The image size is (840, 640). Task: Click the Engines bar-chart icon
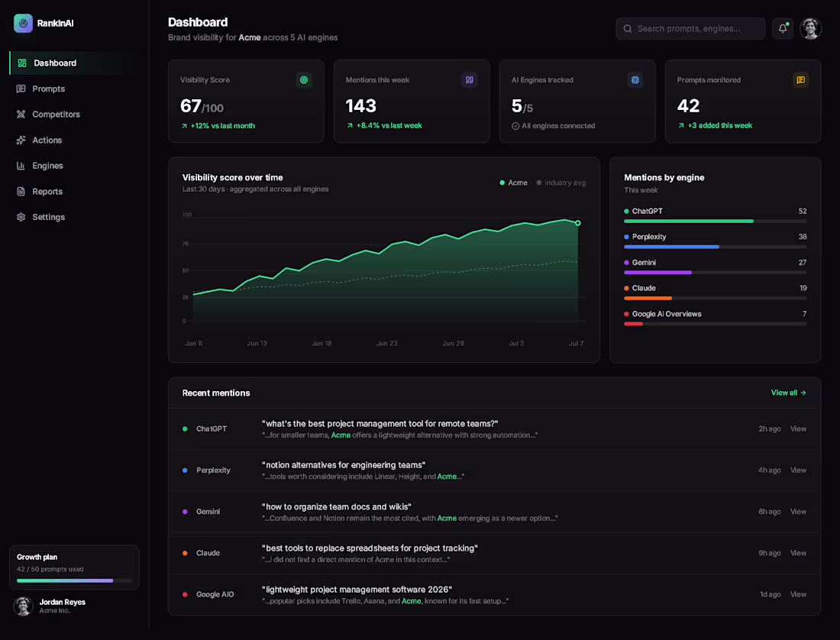[21, 166]
